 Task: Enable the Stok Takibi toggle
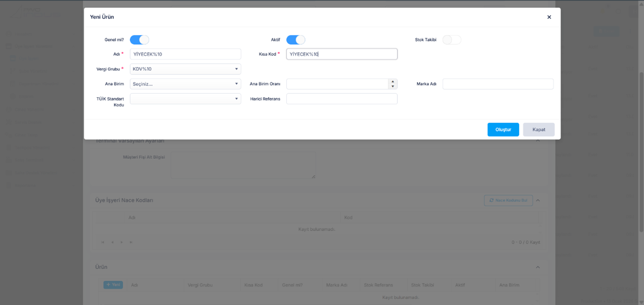click(x=452, y=40)
